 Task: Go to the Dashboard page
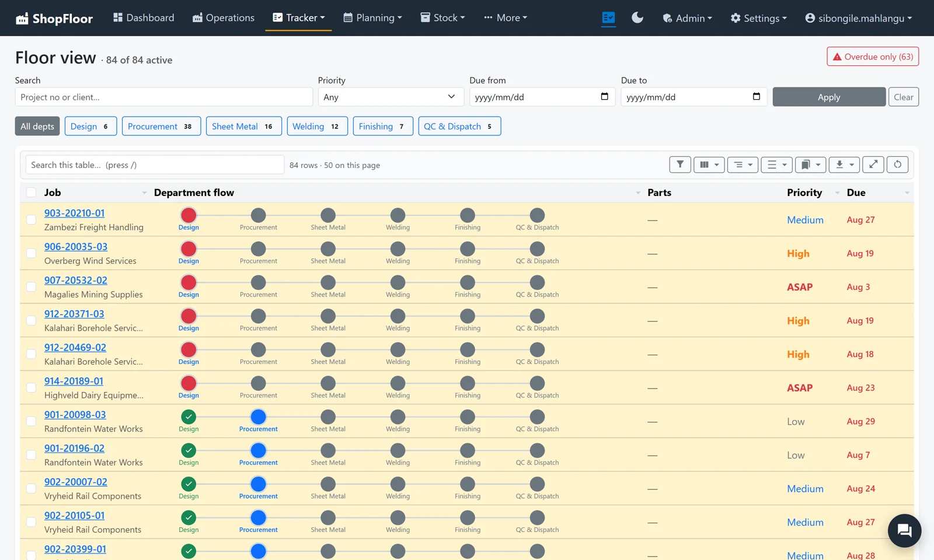[144, 17]
